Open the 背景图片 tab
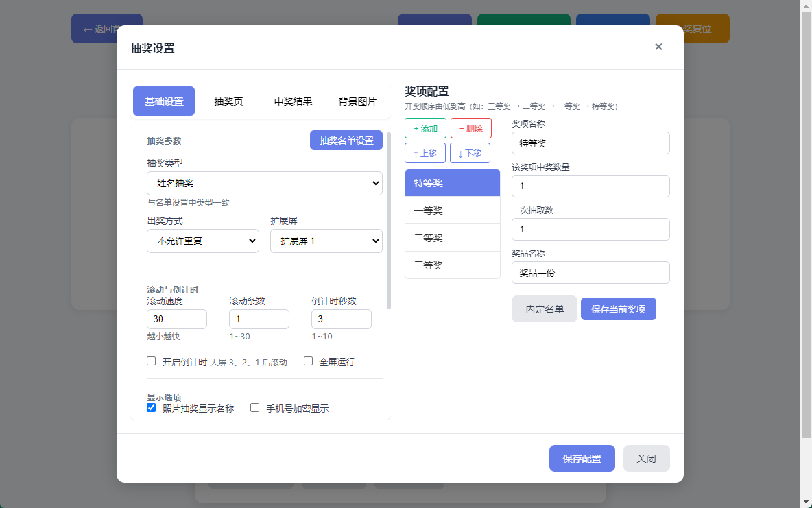The image size is (812, 508). pos(357,100)
